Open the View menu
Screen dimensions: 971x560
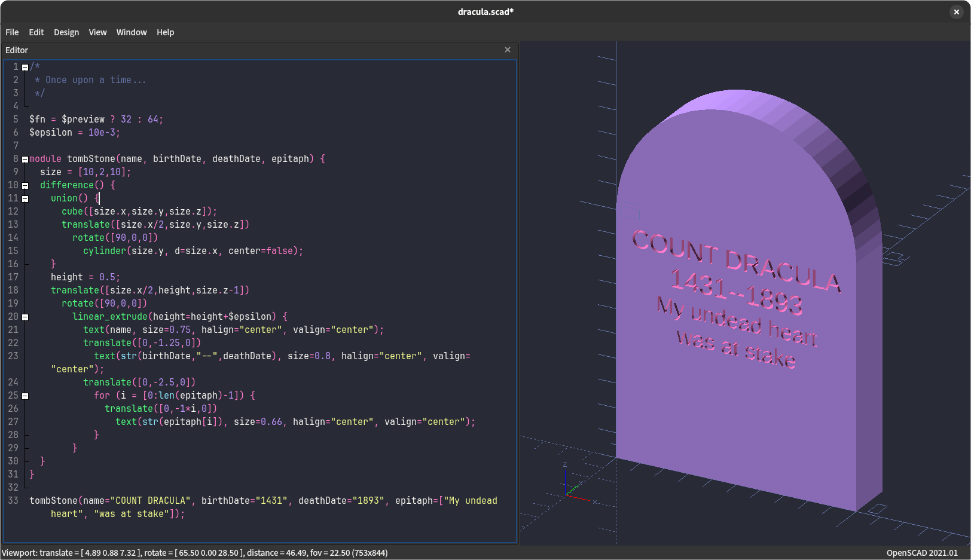point(97,32)
